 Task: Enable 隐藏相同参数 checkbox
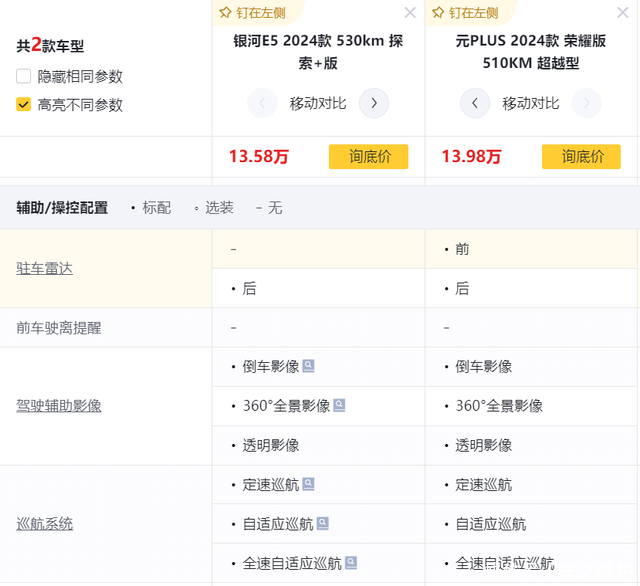click(24, 76)
